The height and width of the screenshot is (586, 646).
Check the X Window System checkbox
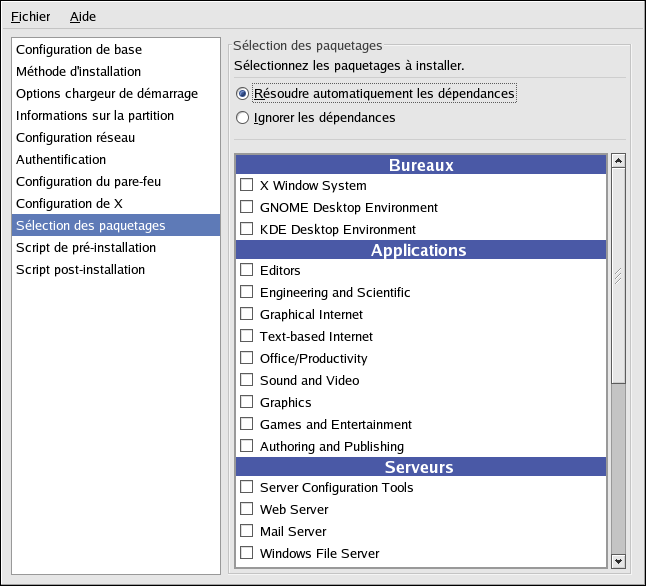[x=246, y=185]
